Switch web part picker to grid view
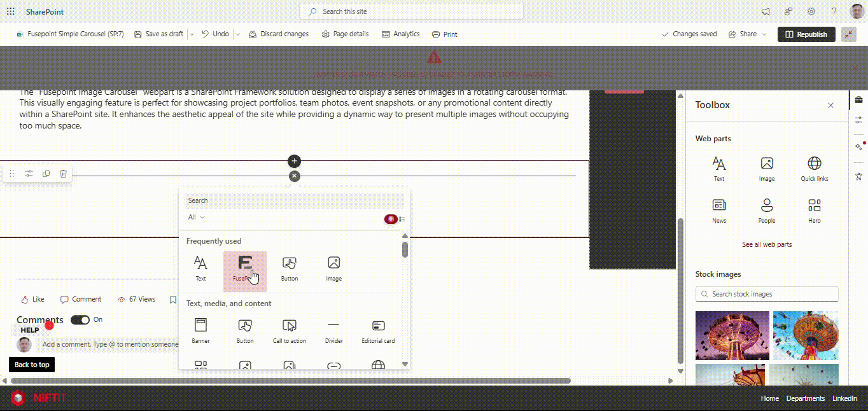 [391, 219]
